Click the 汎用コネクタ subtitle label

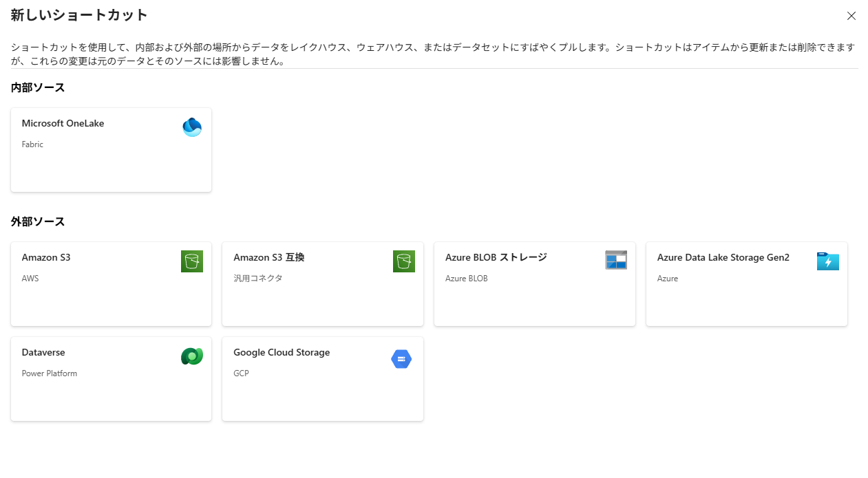coord(258,279)
